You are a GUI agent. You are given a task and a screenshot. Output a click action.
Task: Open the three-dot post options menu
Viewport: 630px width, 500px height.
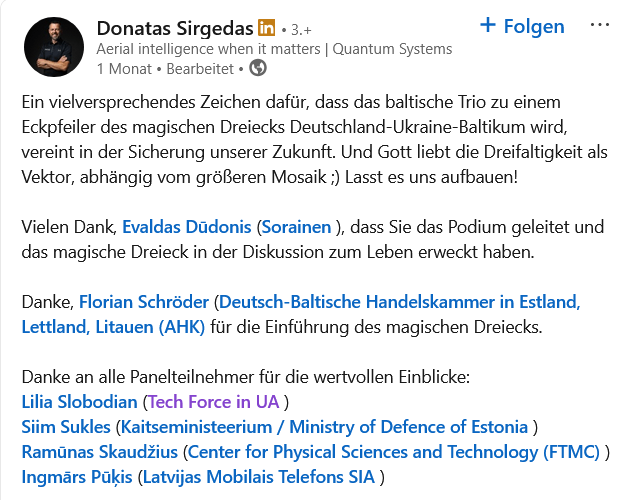(x=599, y=26)
